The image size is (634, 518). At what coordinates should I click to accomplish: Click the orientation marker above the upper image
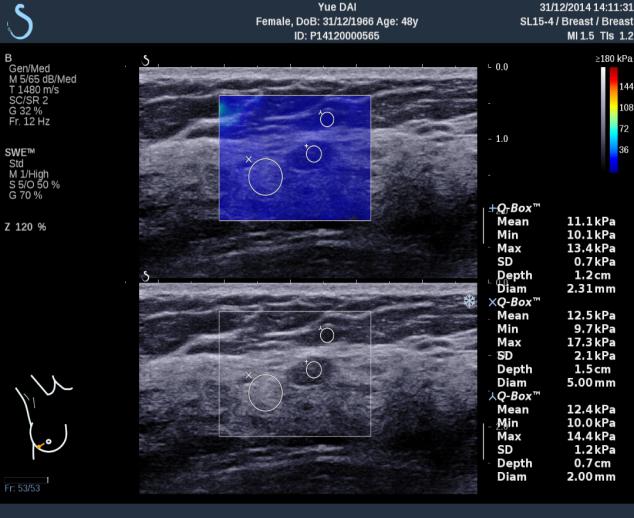pos(146,61)
